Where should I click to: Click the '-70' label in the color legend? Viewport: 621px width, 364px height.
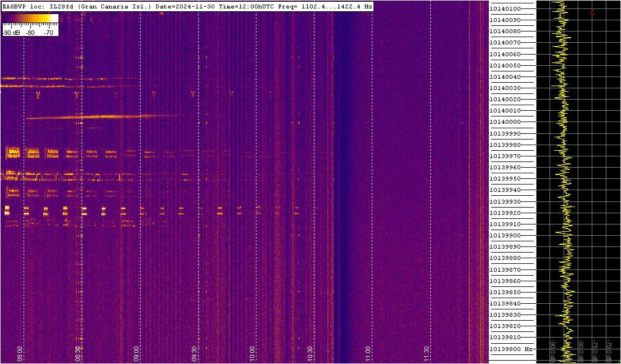click(x=49, y=33)
